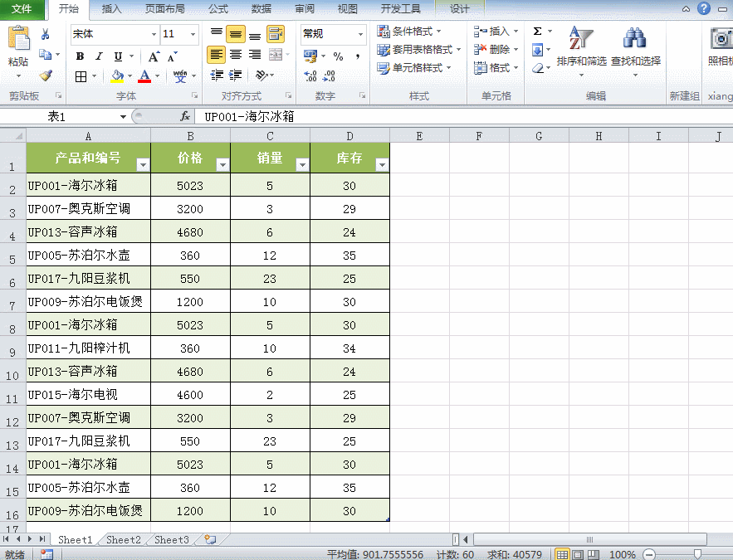Open 查找和选择 find and select

click(635, 51)
